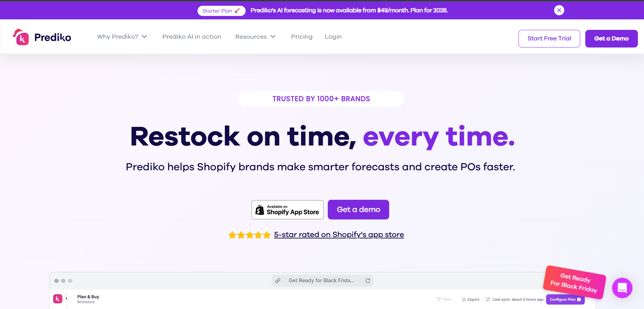
Task: Dismiss the Starter Plan announcement banner
Action: (x=559, y=10)
